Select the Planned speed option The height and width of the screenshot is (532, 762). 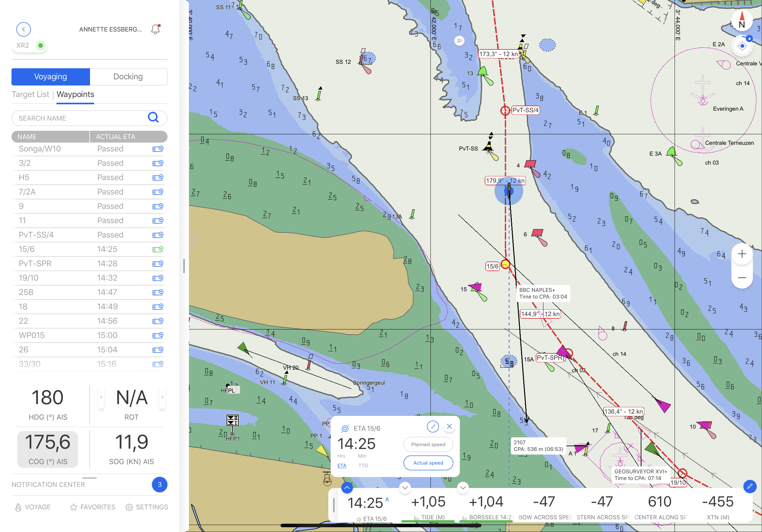click(428, 444)
